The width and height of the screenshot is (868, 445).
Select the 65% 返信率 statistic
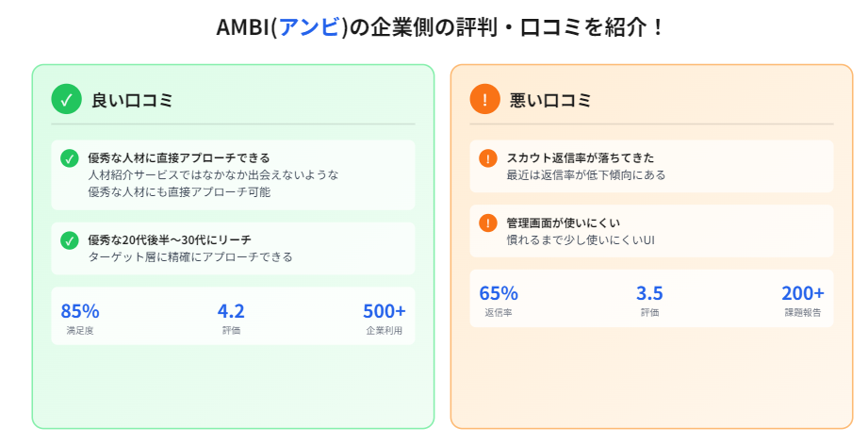pyautogui.click(x=499, y=301)
